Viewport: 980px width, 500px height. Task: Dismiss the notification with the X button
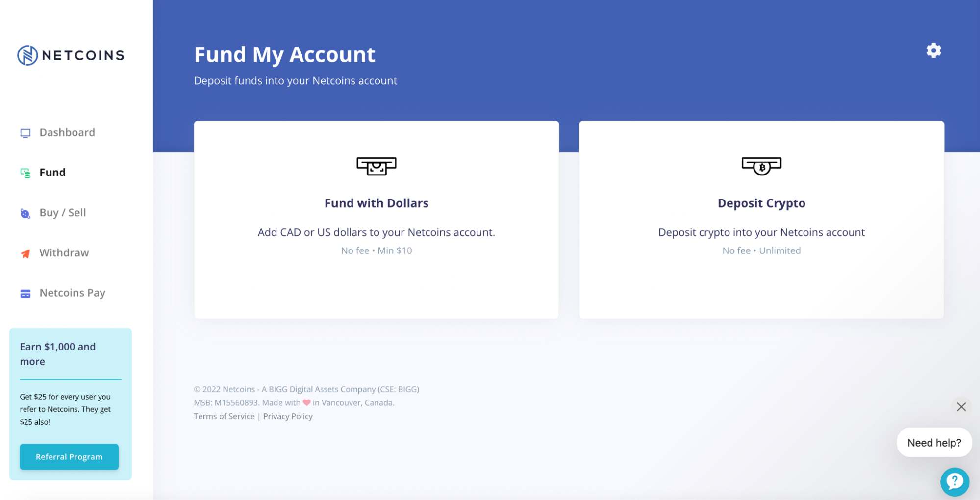click(x=961, y=407)
